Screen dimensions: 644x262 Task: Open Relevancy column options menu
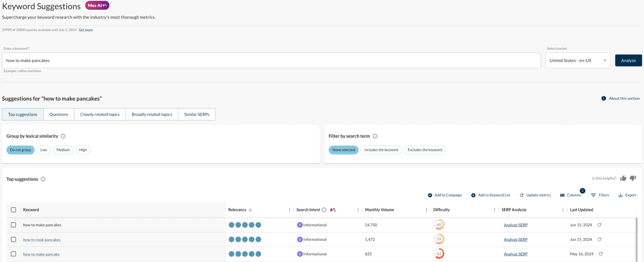(289, 210)
